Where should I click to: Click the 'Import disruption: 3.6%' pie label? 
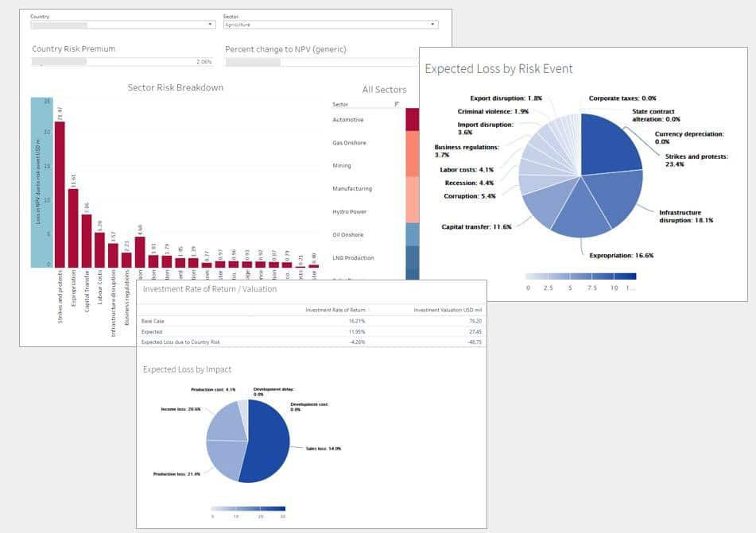485,128
